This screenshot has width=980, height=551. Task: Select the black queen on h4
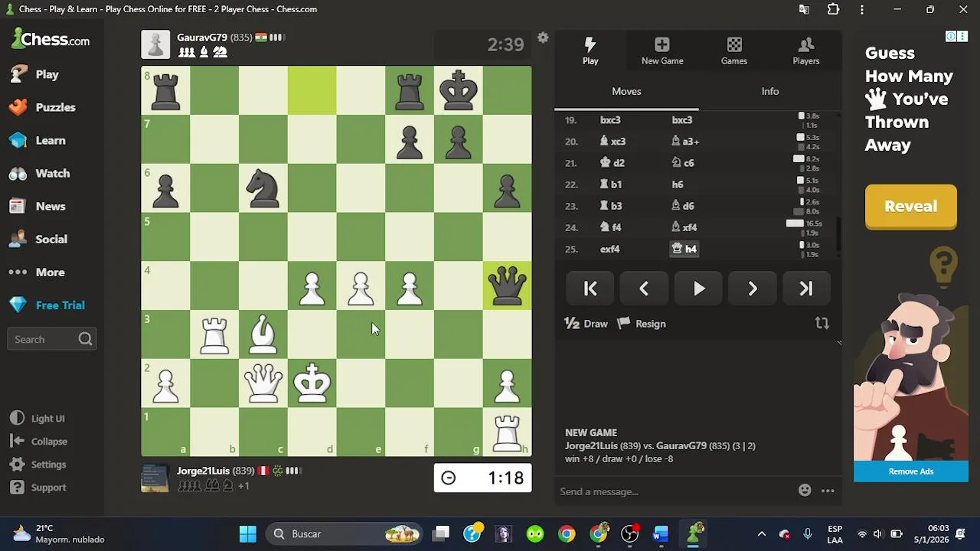507,285
